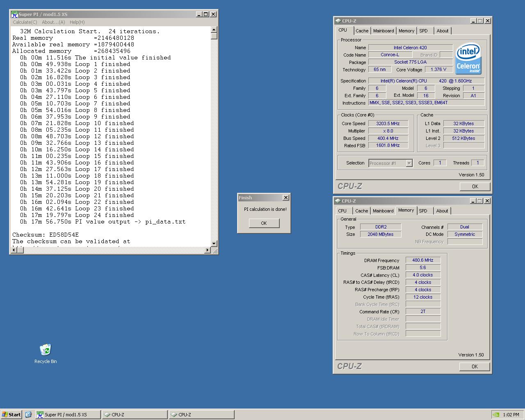Click the NVIDIA system tray icon
525x420 pixels.
[x=496, y=414]
